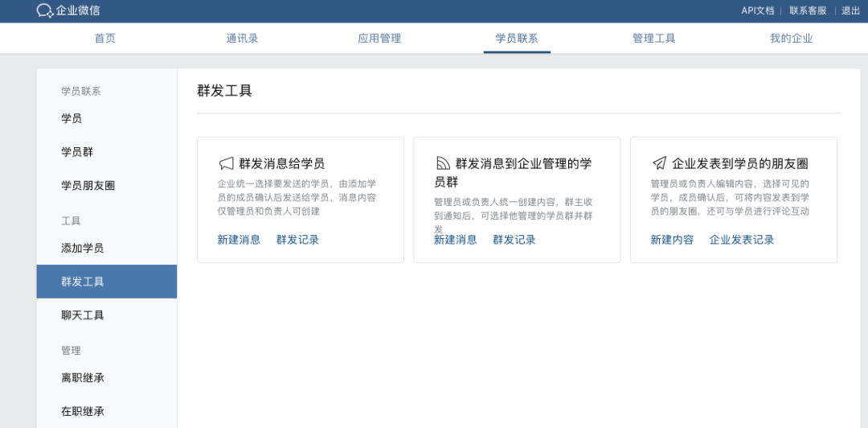Click the 工具 sidebar section label

tap(71, 220)
